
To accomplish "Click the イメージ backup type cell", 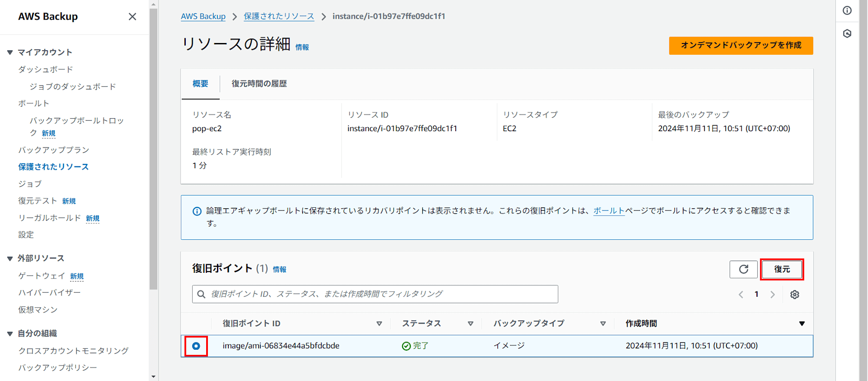I will (509, 346).
